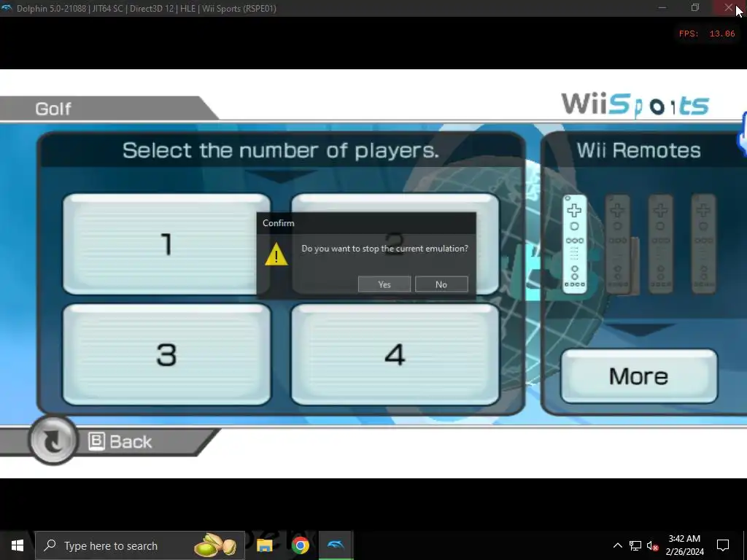Click Yes in the Confirm dialog
This screenshot has height=560, width=747.
pos(384,284)
